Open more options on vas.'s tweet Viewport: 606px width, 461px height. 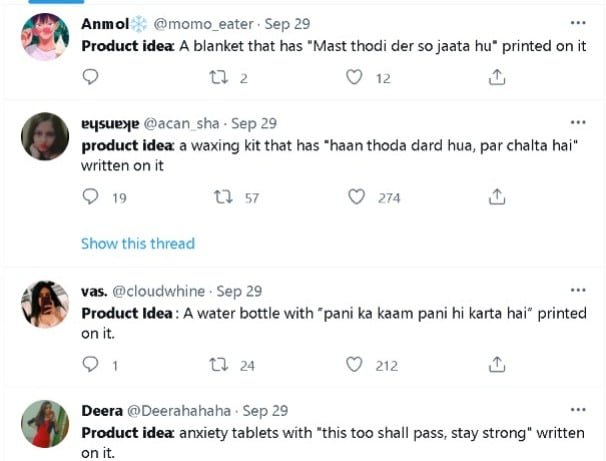tap(578, 291)
